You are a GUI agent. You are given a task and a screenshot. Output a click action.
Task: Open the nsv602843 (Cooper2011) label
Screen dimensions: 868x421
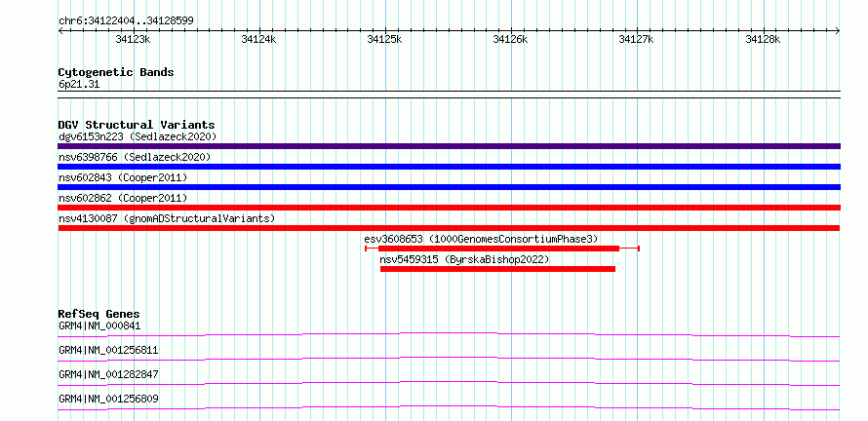click(x=123, y=177)
